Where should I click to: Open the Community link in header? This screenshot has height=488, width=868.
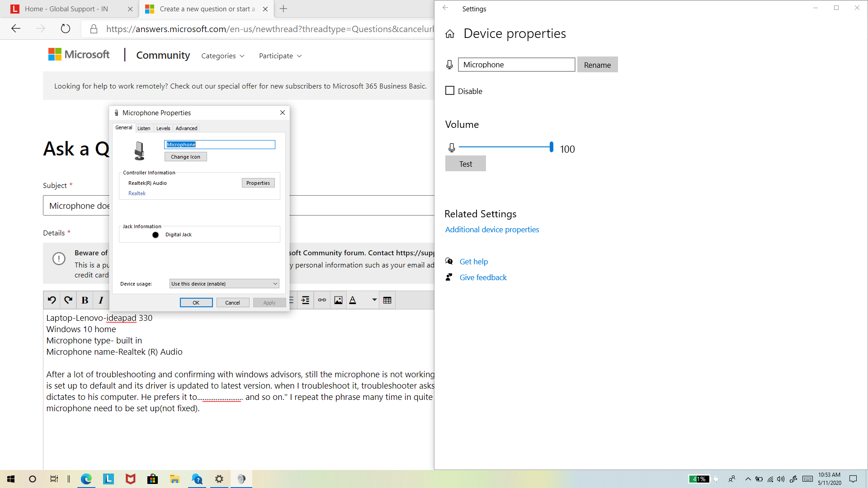[163, 55]
